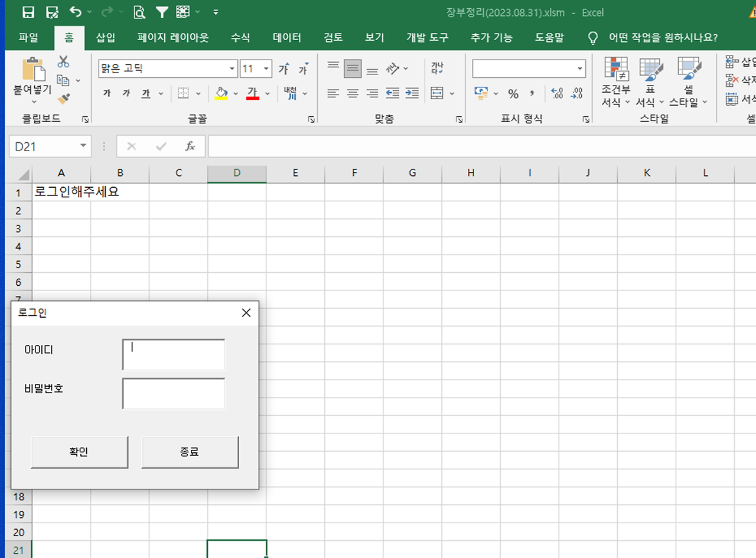756x558 pixels.
Task: Open the print preview icon
Action: 139,12
